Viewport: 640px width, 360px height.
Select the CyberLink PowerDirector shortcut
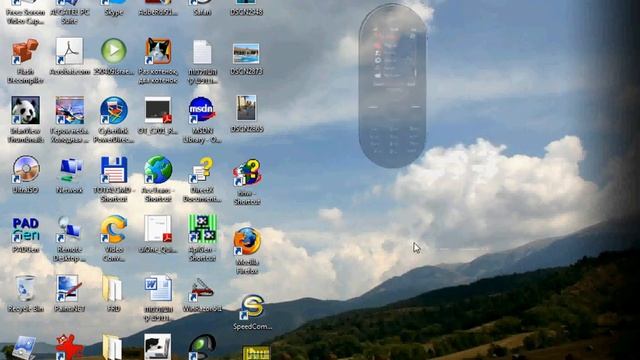click(113, 110)
